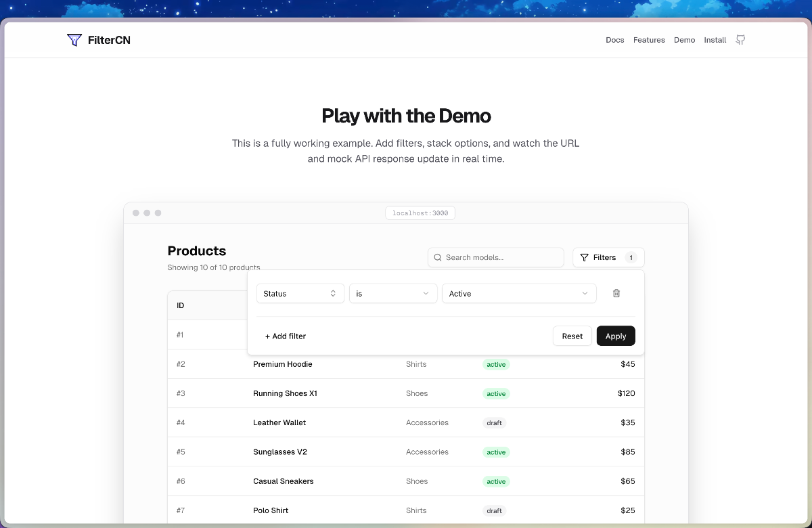Apply the current filters
This screenshot has width=812, height=528.
616,336
